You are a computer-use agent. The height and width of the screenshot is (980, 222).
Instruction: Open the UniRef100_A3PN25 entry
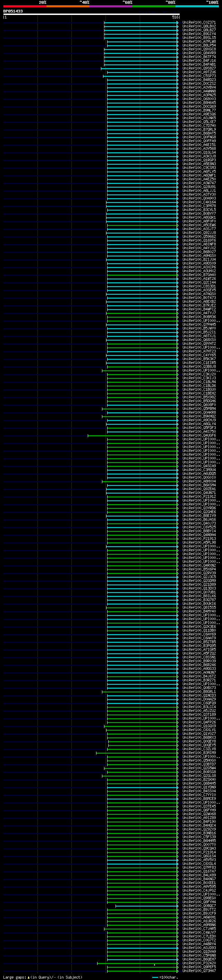(199, 95)
